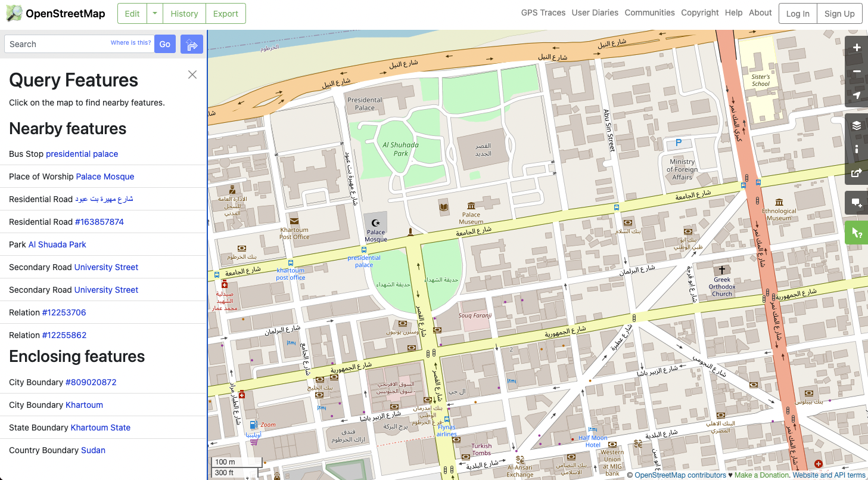The width and height of the screenshot is (868, 480).
Task: Open the Share panel icon
Action: [x=857, y=173]
